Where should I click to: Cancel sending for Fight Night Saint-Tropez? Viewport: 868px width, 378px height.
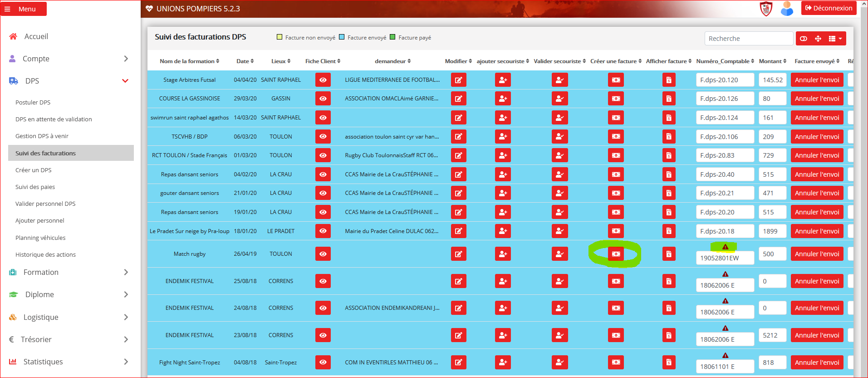(x=817, y=362)
